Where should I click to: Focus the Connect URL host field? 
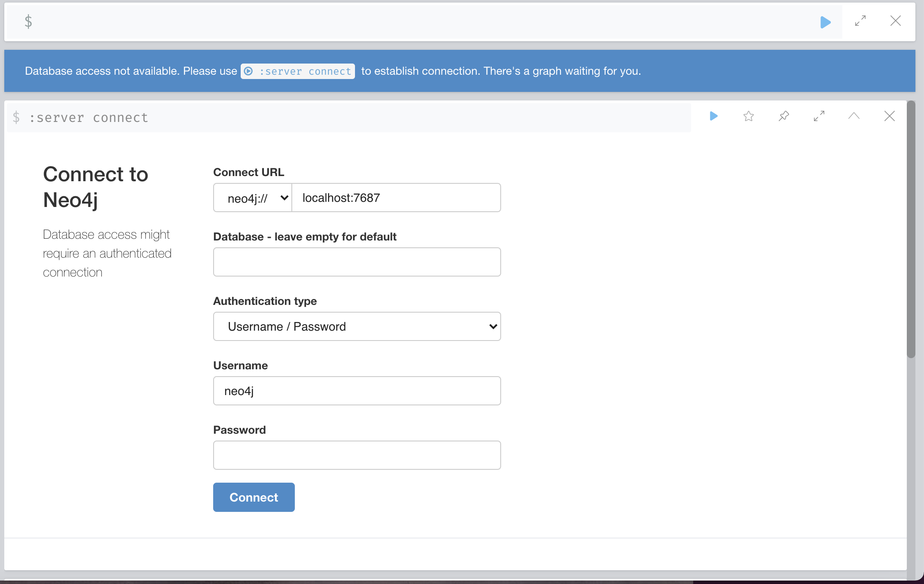pyautogui.click(x=396, y=198)
